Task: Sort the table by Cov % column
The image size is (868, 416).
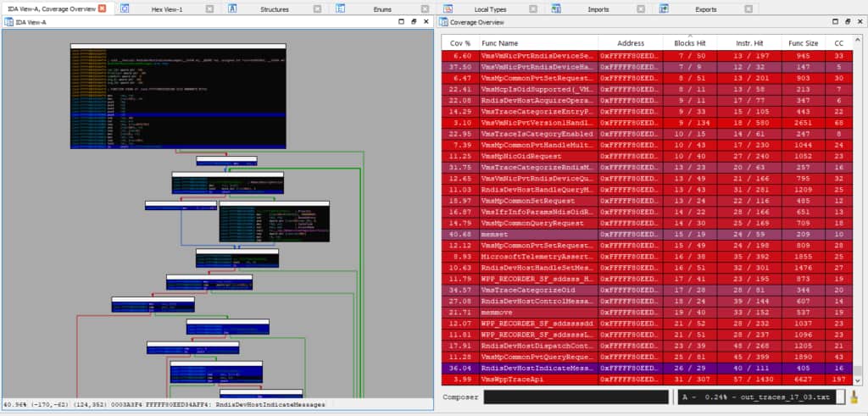Action: pyautogui.click(x=459, y=42)
